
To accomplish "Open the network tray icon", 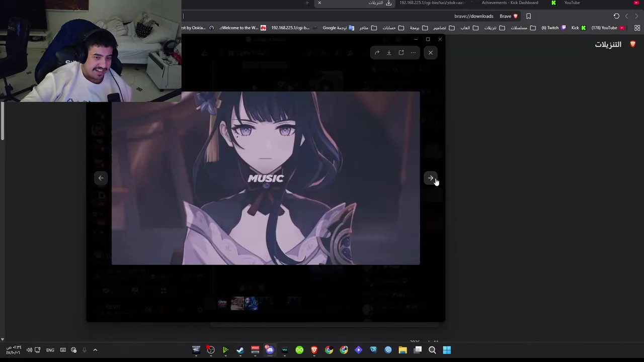I will pos(37,350).
